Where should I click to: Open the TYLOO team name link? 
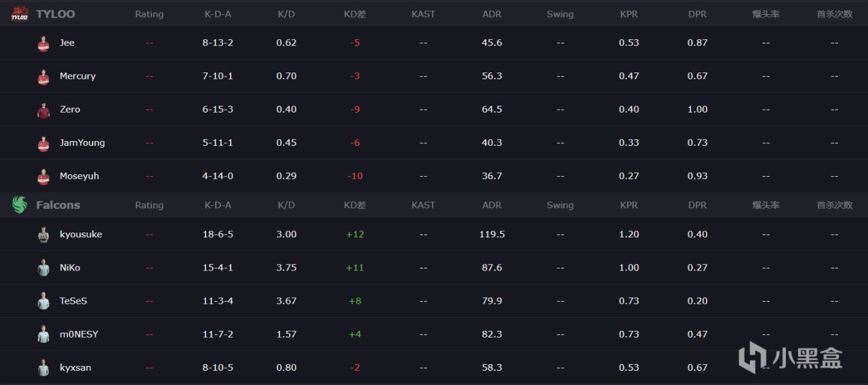pos(56,14)
